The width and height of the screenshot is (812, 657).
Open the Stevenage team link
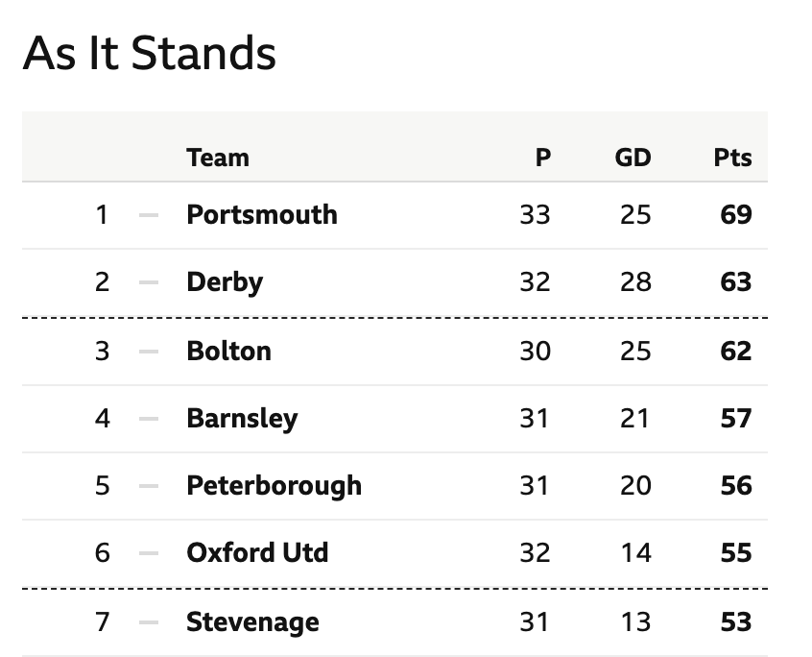tap(252, 622)
